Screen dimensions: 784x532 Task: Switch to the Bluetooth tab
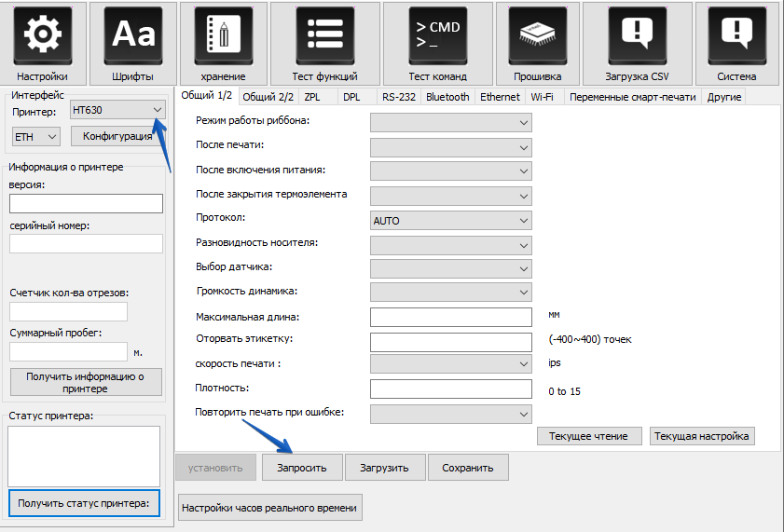click(x=447, y=97)
